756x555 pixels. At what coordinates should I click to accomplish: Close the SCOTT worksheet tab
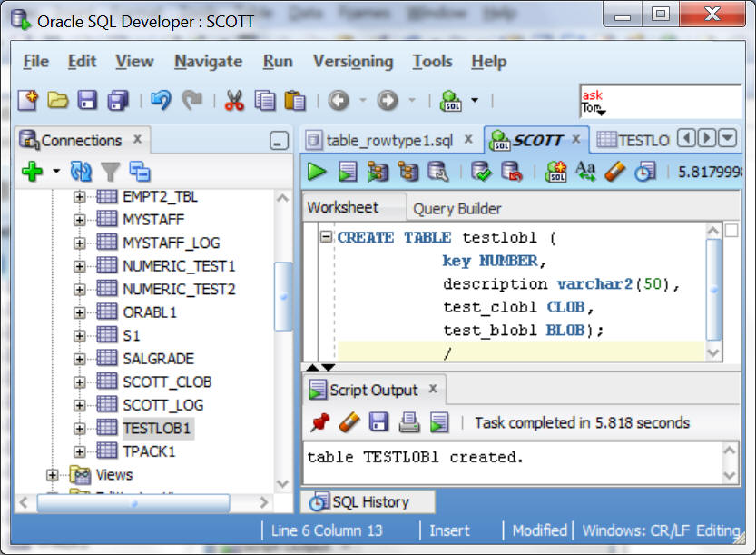[576, 139]
